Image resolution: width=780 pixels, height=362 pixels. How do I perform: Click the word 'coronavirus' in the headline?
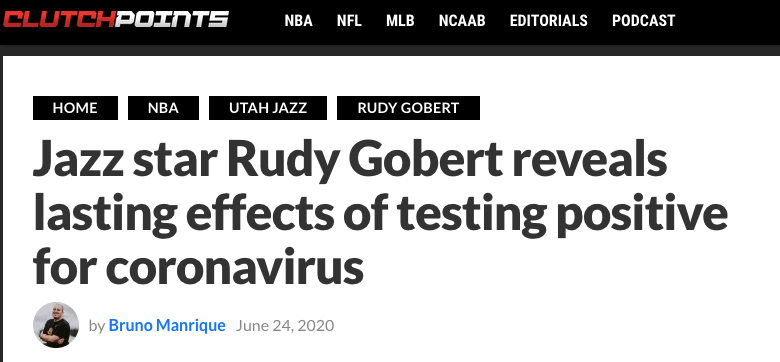coord(234,266)
